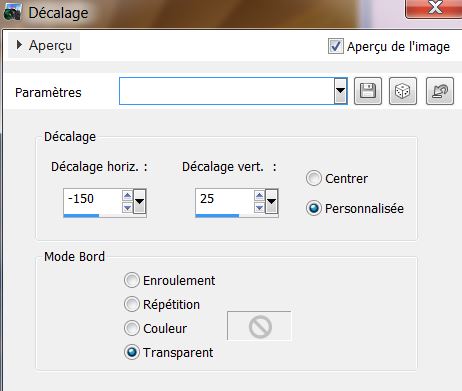Choose the Couleur edge mode
This screenshot has width=462, height=391.
point(132,328)
